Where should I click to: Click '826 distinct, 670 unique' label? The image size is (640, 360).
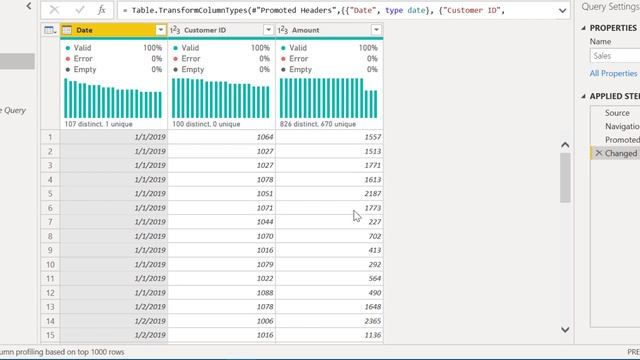click(318, 124)
